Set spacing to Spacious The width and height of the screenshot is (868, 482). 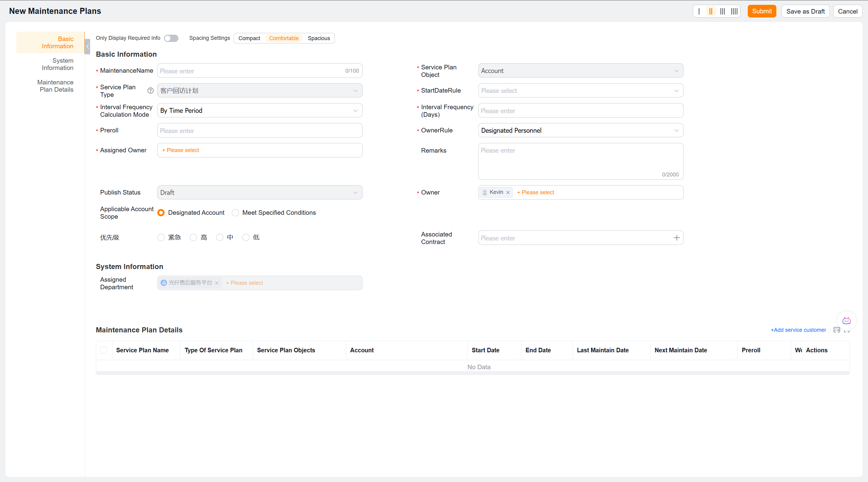319,38
